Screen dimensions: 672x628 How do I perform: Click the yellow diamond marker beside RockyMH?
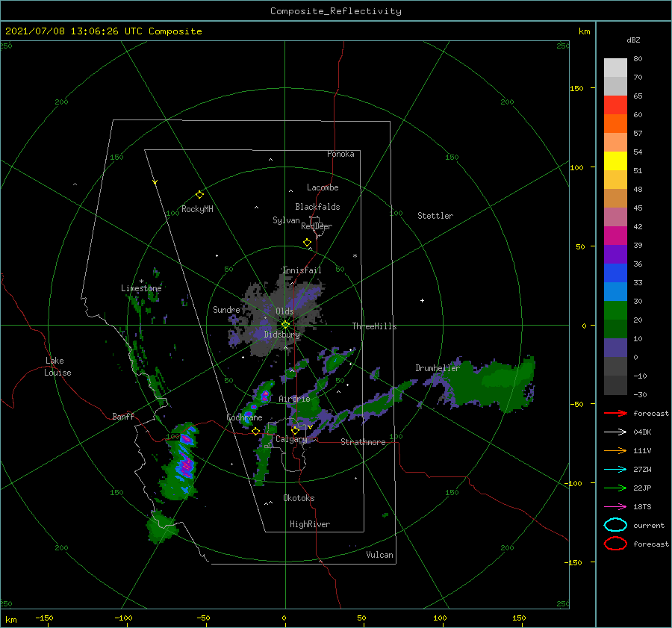pyautogui.click(x=199, y=195)
